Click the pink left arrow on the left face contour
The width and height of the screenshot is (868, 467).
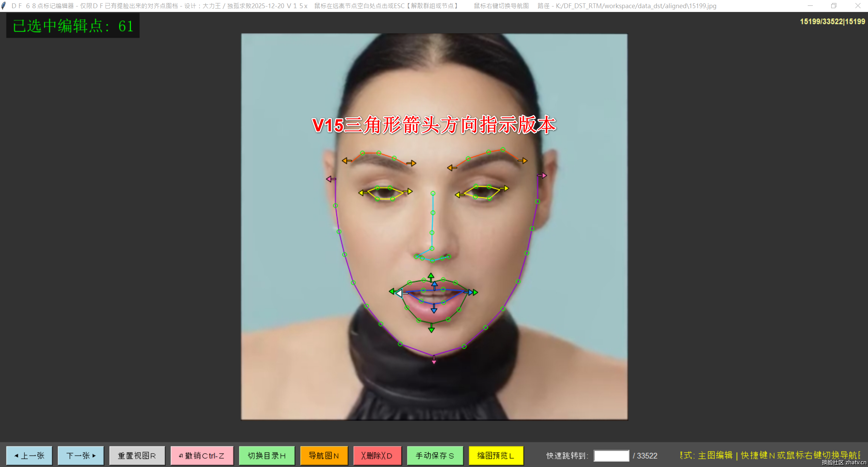(329, 179)
